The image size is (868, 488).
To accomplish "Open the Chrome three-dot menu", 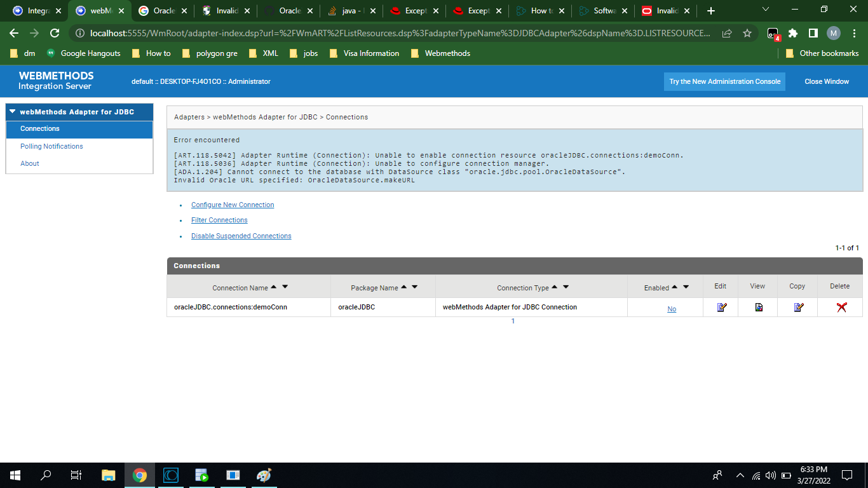I will point(854,33).
